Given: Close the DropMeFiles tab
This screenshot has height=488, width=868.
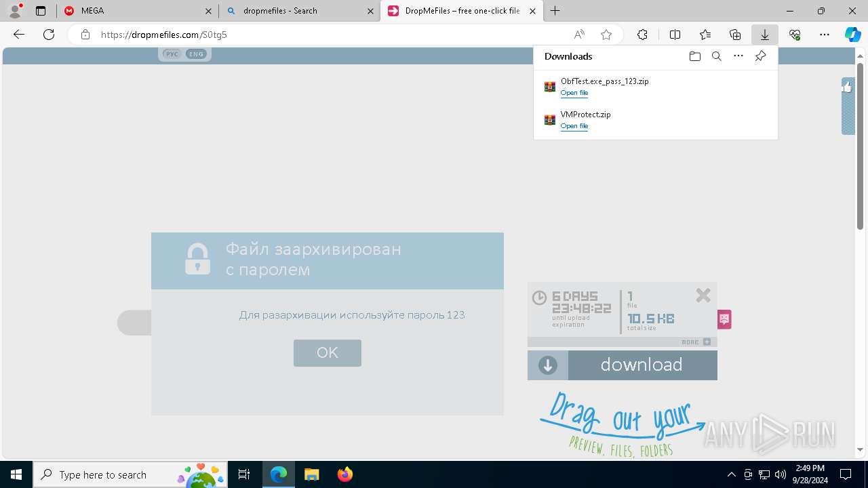Looking at the screenshot, I should click(532, 11).
